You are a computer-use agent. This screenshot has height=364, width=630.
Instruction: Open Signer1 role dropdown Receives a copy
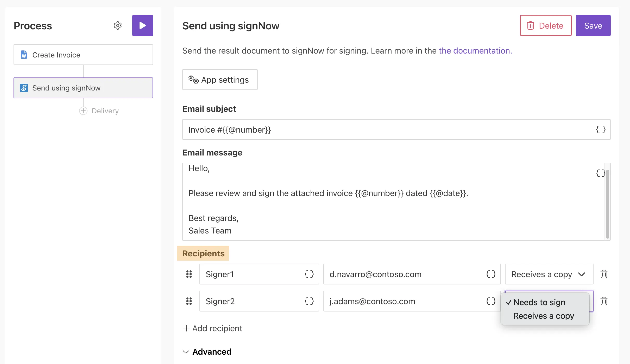[549, 274]
